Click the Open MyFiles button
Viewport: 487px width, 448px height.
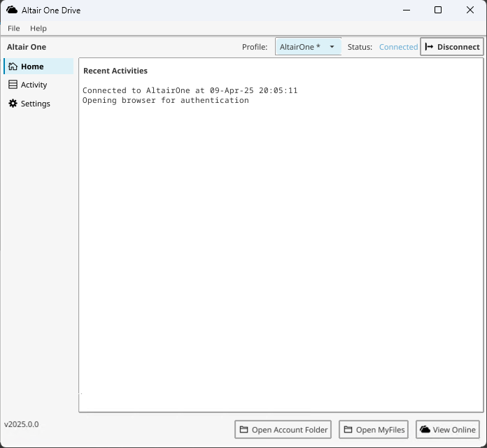pos(374,430)
